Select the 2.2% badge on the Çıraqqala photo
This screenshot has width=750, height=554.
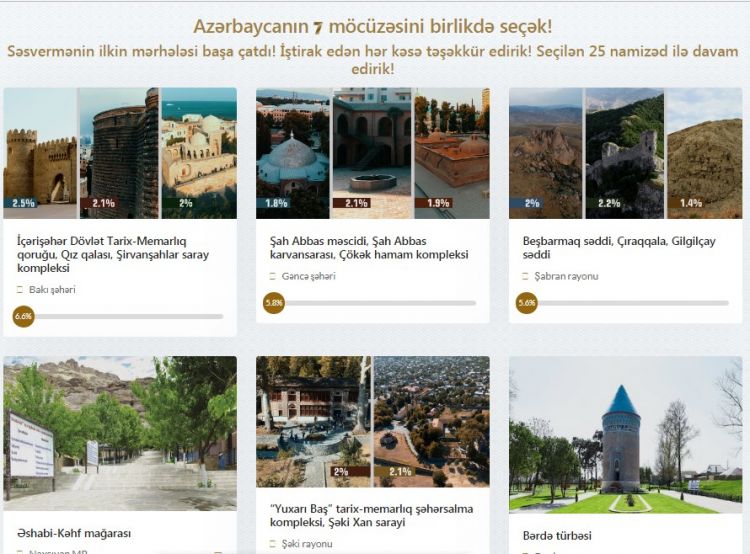(607, 203)
